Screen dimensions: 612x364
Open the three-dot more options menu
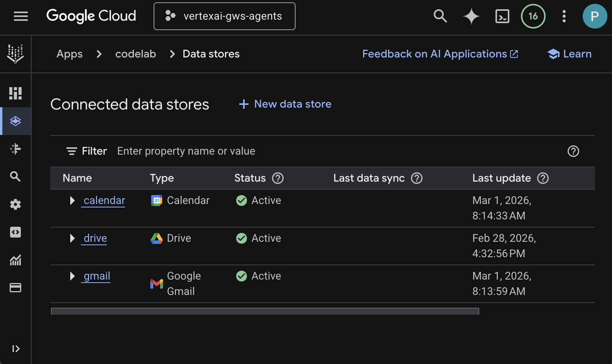564,16
